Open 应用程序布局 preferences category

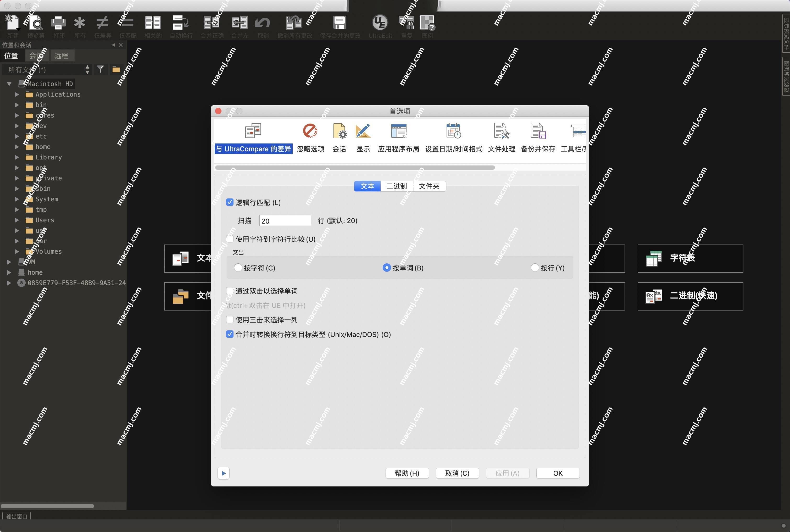[399, 138]
